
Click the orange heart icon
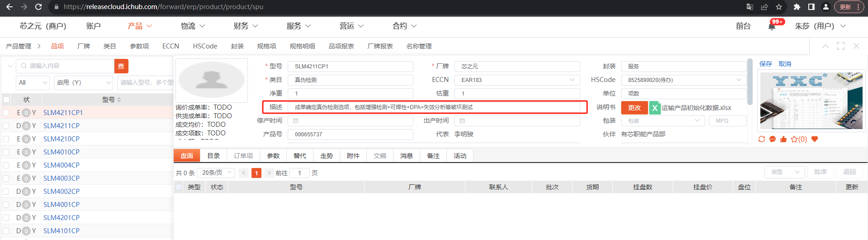[815, 139]
